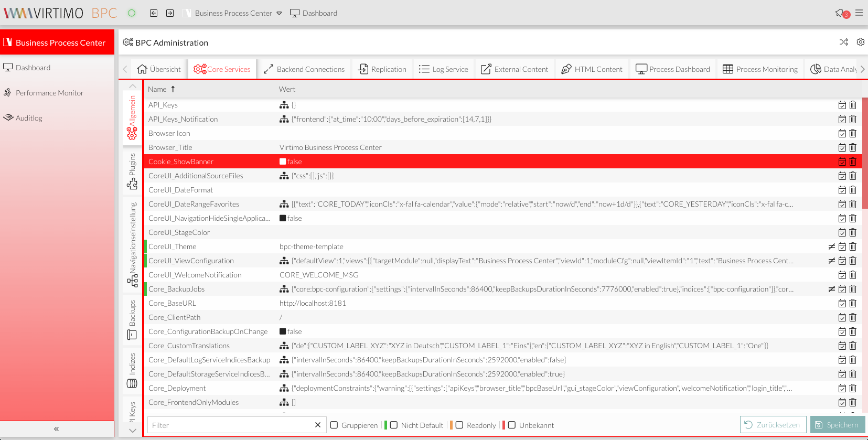Collapse the left sidebar with double chevron
Screen dimensions: 868x440
[57, 429]
